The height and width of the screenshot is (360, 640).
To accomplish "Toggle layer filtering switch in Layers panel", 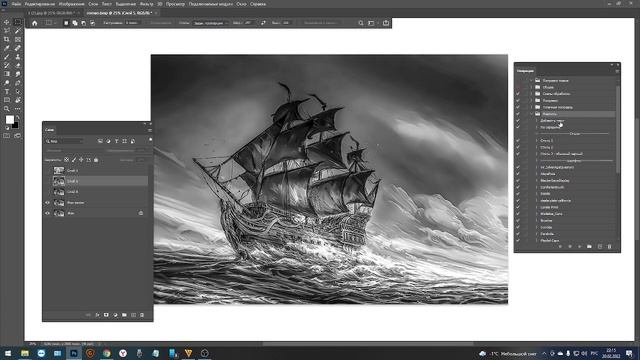I will click(x=150, y=140).
